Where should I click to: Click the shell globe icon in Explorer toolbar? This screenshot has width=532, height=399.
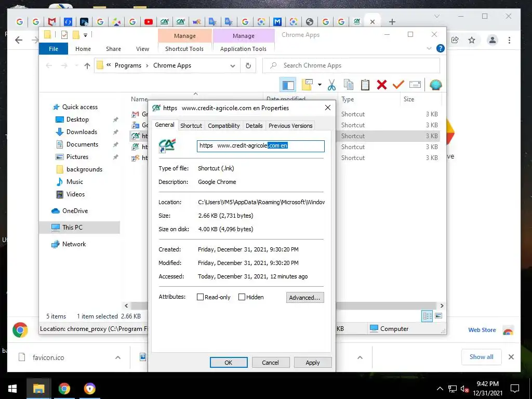pos(435,85)
